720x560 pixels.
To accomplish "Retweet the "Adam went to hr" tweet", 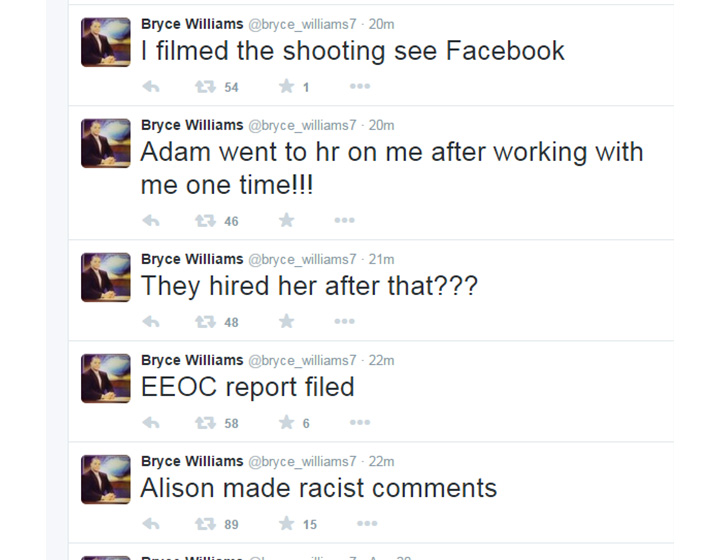I will (205, 221).
